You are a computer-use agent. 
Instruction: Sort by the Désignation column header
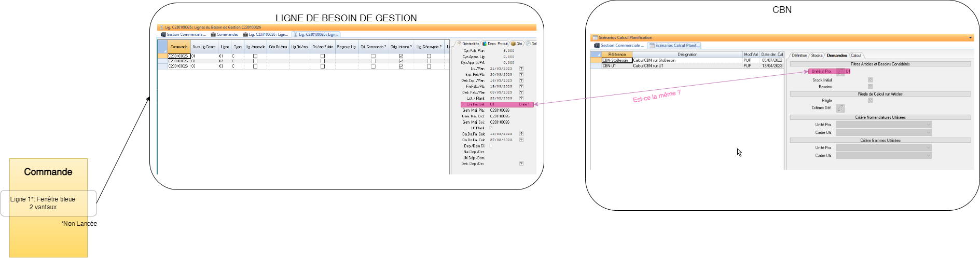pos(687,55)
